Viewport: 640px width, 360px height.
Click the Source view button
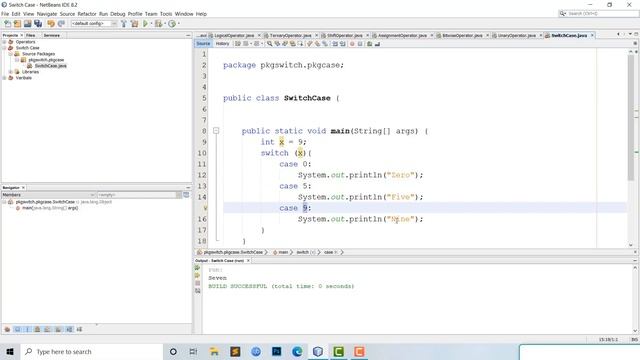pyautogui.click(x=203, y=44)
